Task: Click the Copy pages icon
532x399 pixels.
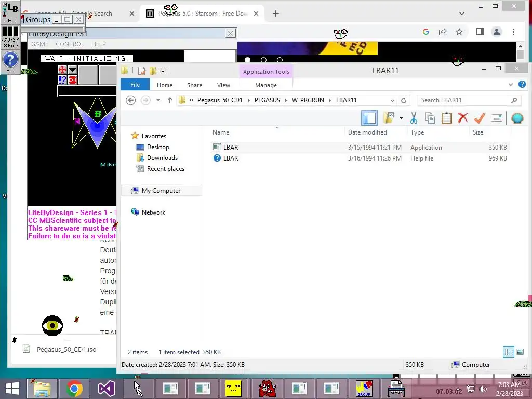Action: click(430, 118)
